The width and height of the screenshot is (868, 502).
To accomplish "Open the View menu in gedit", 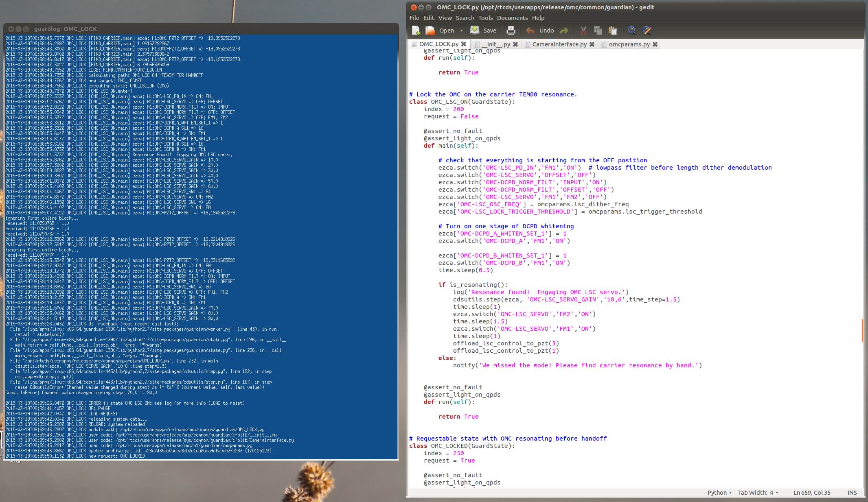I will [x=445, y=18].
